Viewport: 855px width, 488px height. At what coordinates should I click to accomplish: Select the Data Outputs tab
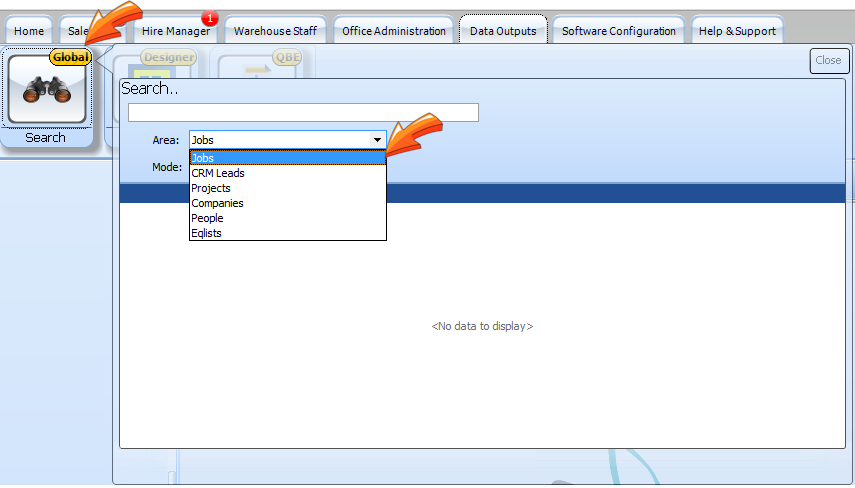503,31
